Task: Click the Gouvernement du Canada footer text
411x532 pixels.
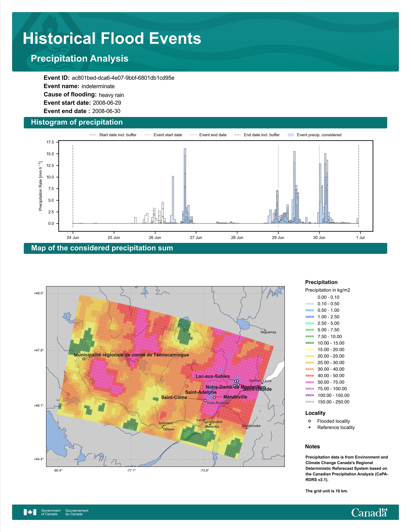Action: [x=77, y=512]
